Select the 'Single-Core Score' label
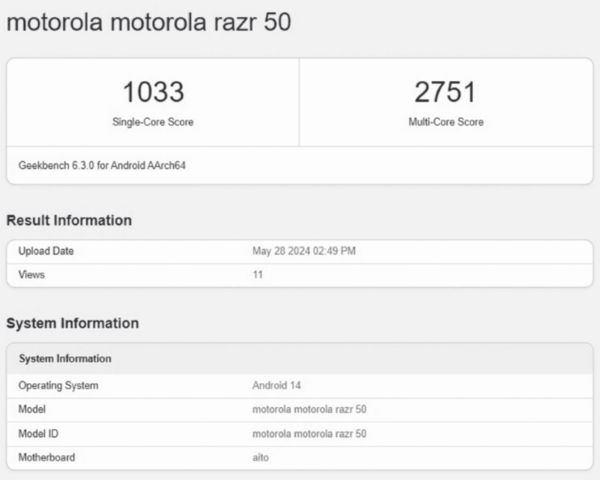 pyautogui.click(x=153, y=122)
